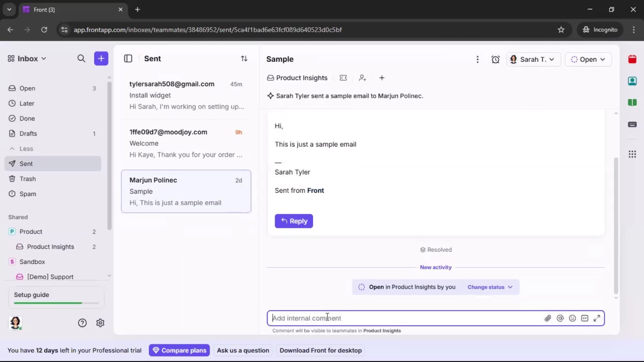Collapse the conversation list sidebar
The image size is (644, 362).
click(x=128, y=59)
